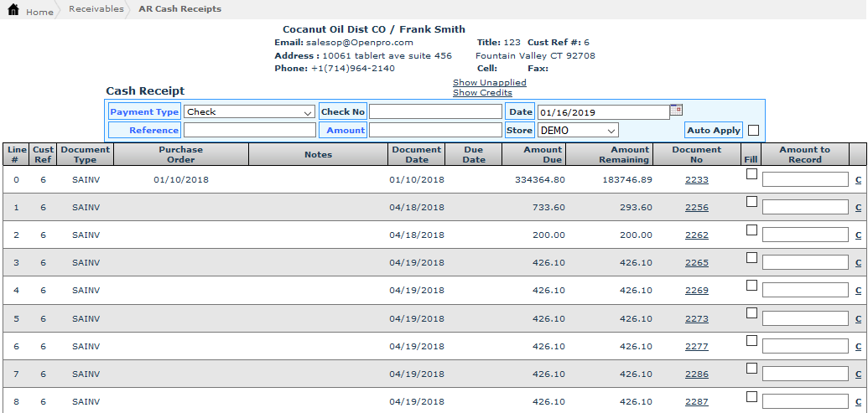The image size is (868, 413).
Task: Open the Payment Type dropdown
Action: point(250,111)
